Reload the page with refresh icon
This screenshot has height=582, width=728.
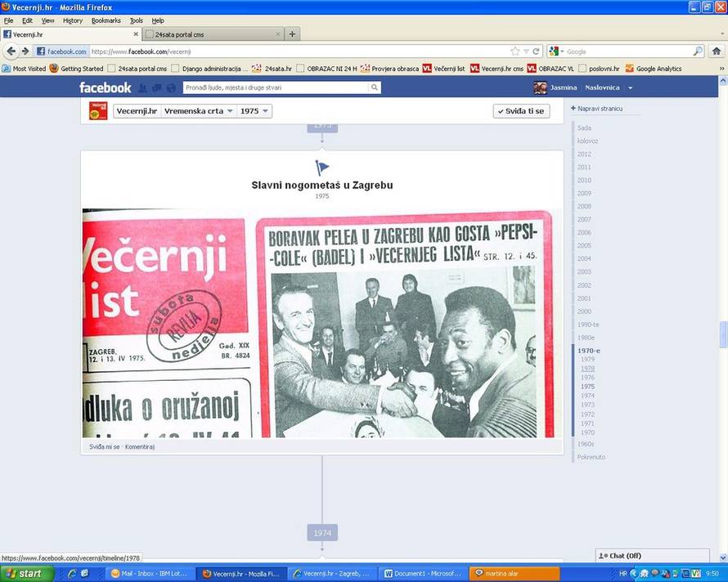(536, 51)
